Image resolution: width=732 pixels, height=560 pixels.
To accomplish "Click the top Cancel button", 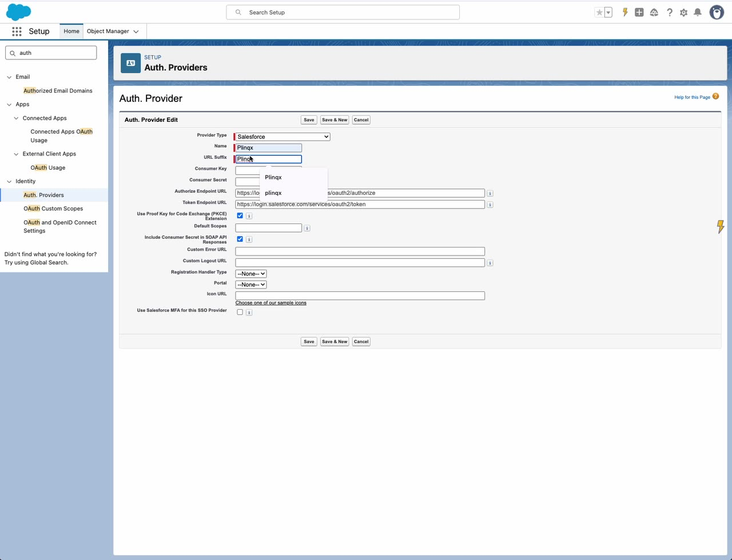I will pyautogui.click(x=361, y=120).
